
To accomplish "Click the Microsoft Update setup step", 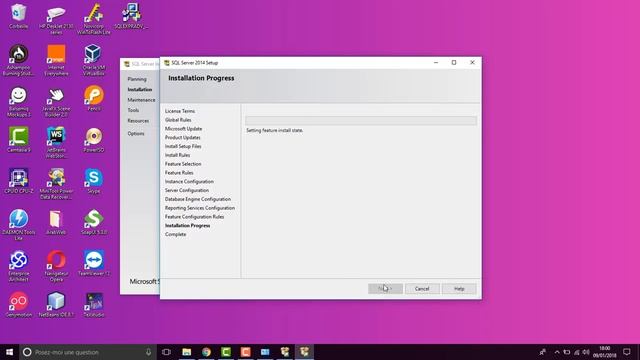I will click(x=183, y=129).
